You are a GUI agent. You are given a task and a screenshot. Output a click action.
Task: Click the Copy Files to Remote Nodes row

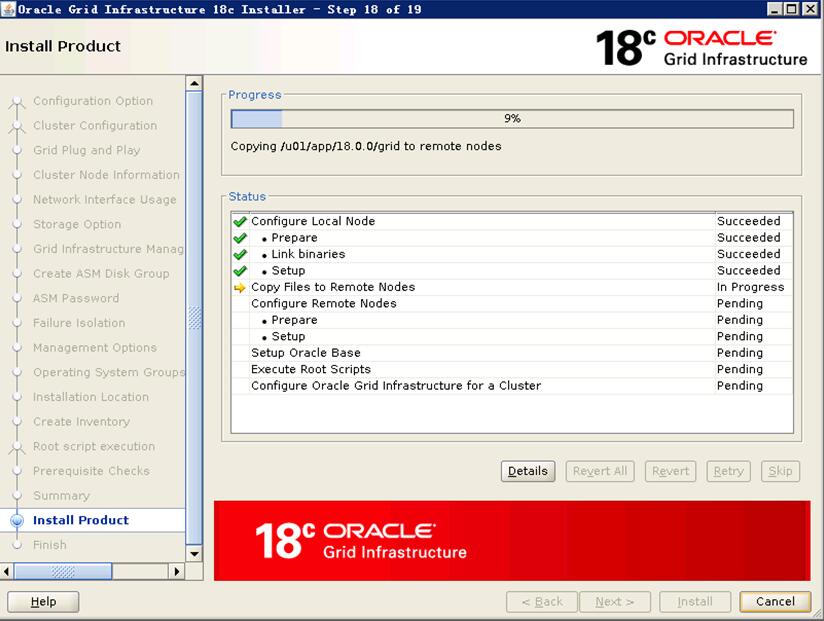(512, 287)
